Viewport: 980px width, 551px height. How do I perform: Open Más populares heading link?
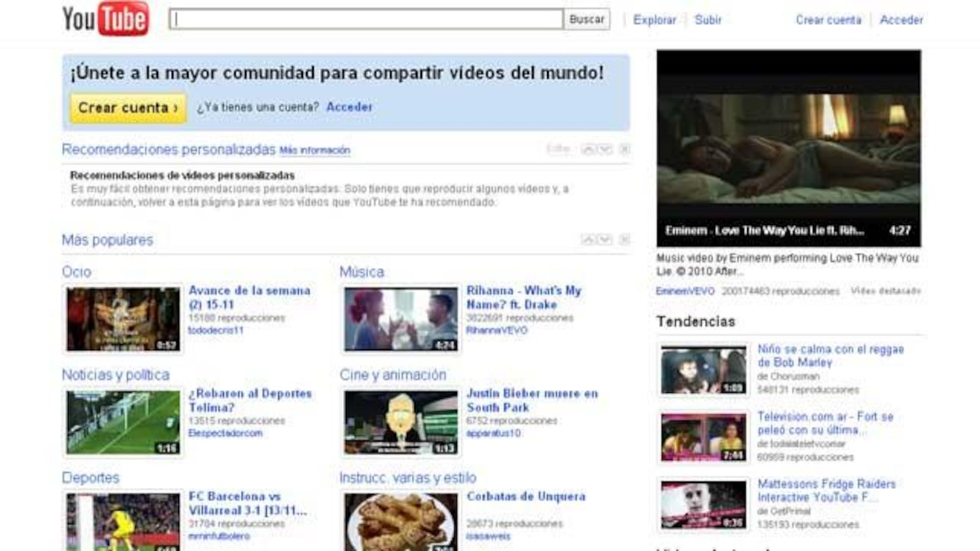click(108, 240)
